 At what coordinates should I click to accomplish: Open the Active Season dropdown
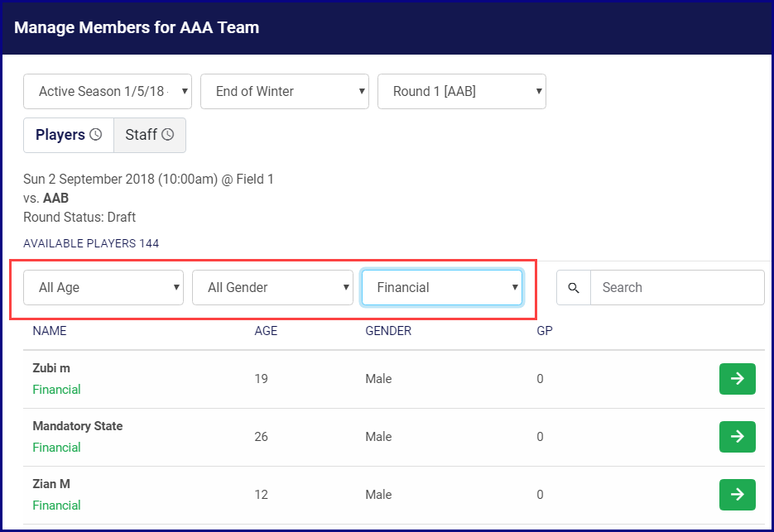[108, 92]
